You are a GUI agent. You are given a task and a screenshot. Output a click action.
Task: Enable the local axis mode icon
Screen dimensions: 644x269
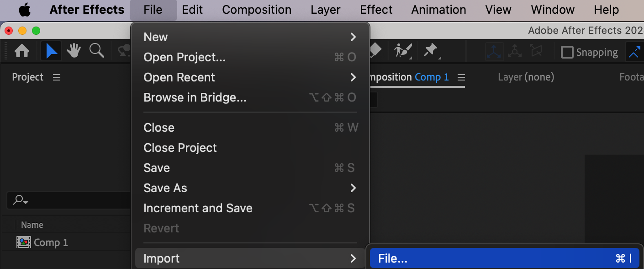[x=494, y=51]
